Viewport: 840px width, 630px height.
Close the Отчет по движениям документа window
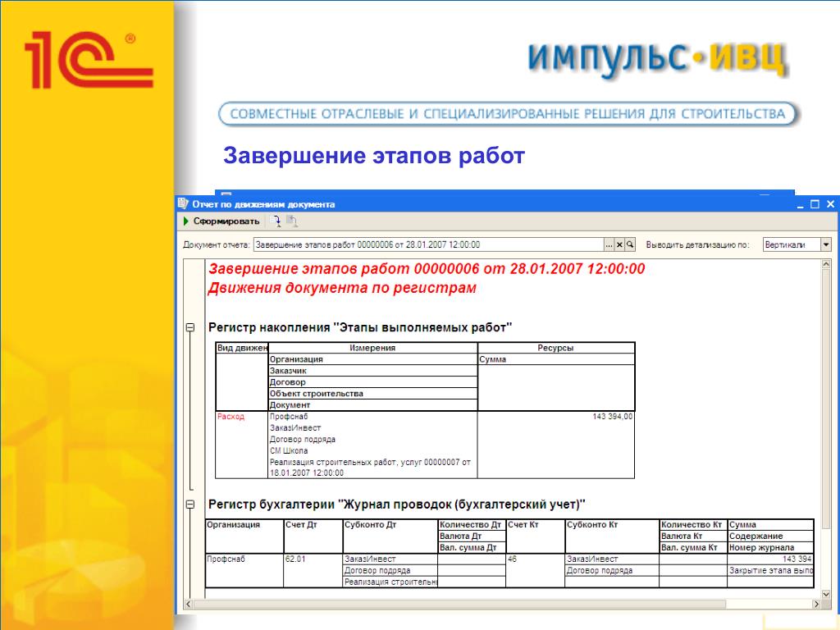[830, 204]
